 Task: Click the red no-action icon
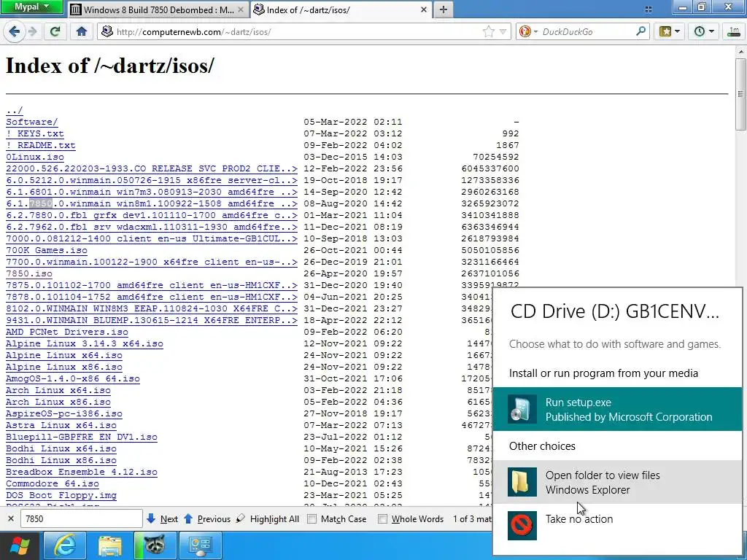tap(522, 526)
